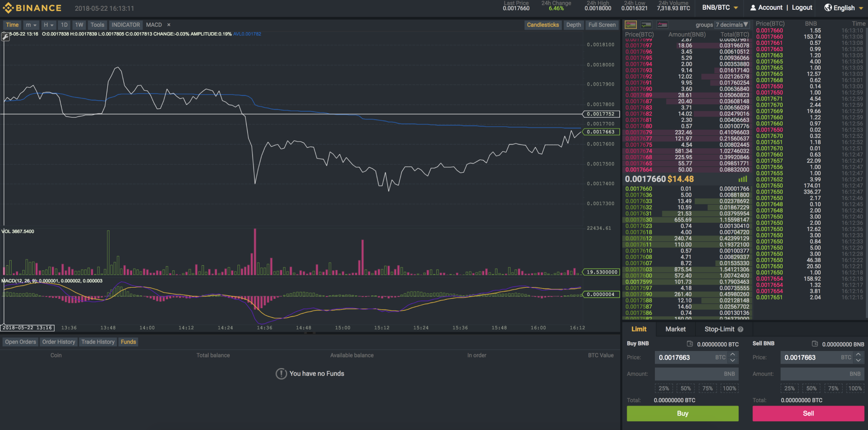Open the Tools menu on the chart

(98, 25)
